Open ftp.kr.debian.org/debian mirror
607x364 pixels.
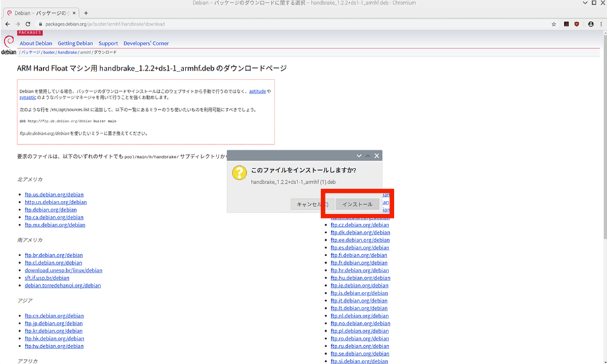coord(54,331)
